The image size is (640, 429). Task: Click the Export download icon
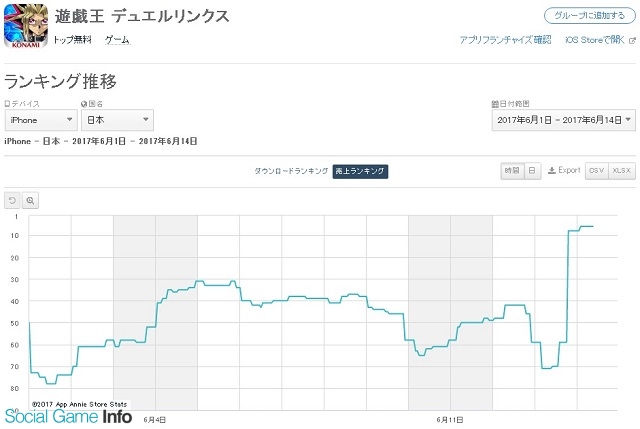pyautogui.click(x=552, y=171)
